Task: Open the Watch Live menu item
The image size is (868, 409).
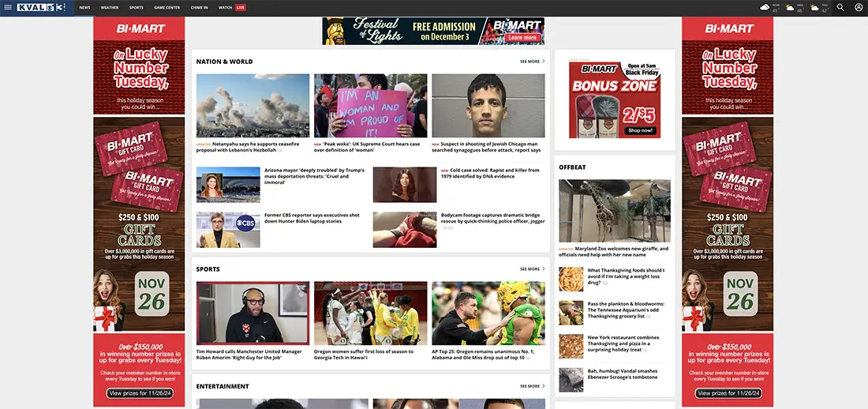Action: click(x=233, y=8)
